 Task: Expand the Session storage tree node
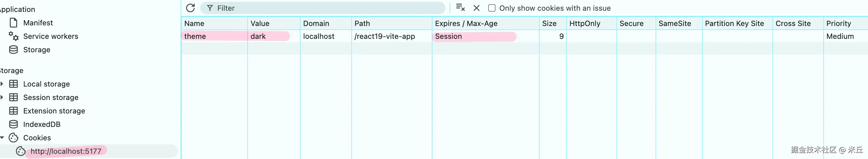[2, 97]
